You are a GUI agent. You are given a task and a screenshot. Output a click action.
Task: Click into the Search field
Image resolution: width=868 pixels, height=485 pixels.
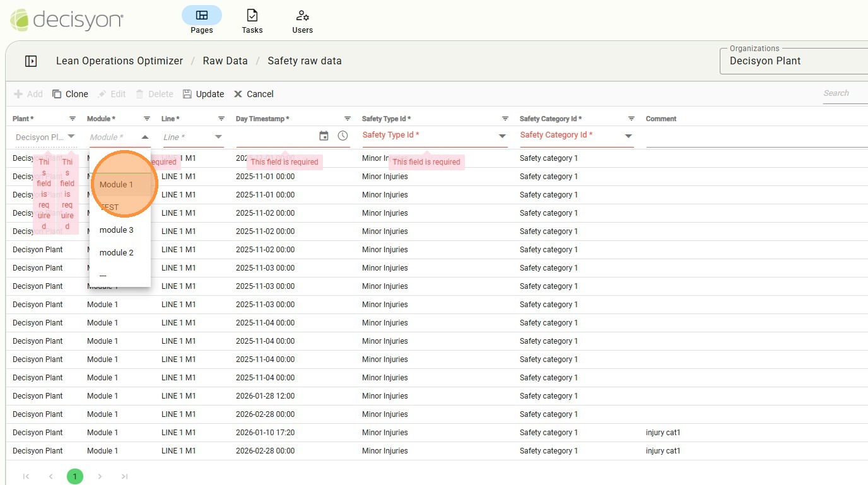[x=844, y=93]
